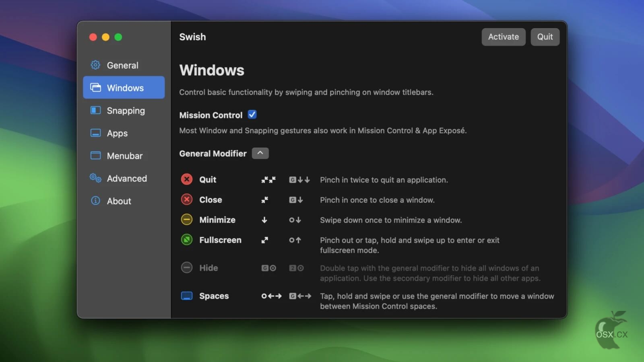Open the About tab
The image size is (644, 362).
(124, 200)
